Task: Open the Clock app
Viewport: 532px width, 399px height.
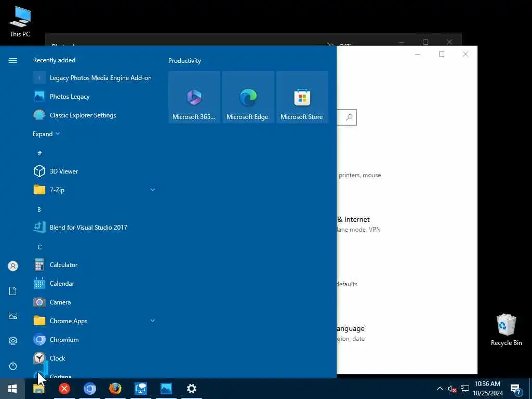Action: click(x=95, y=358)
